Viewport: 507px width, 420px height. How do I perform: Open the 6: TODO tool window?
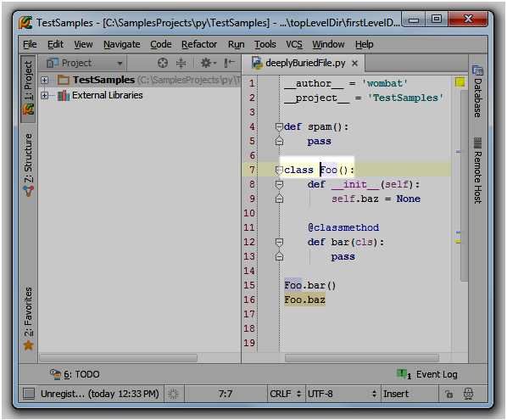[x=75, y=374]
